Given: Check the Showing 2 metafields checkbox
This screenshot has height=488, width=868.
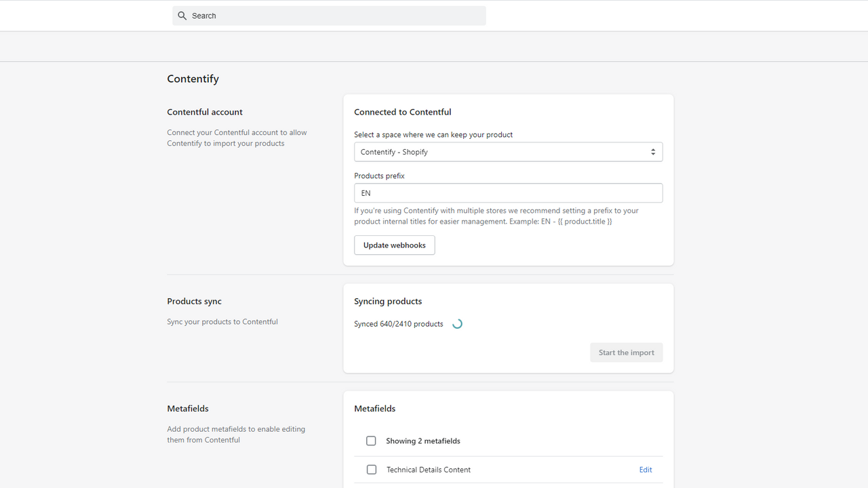Looking at the screenshot, I should click(371, 441).
